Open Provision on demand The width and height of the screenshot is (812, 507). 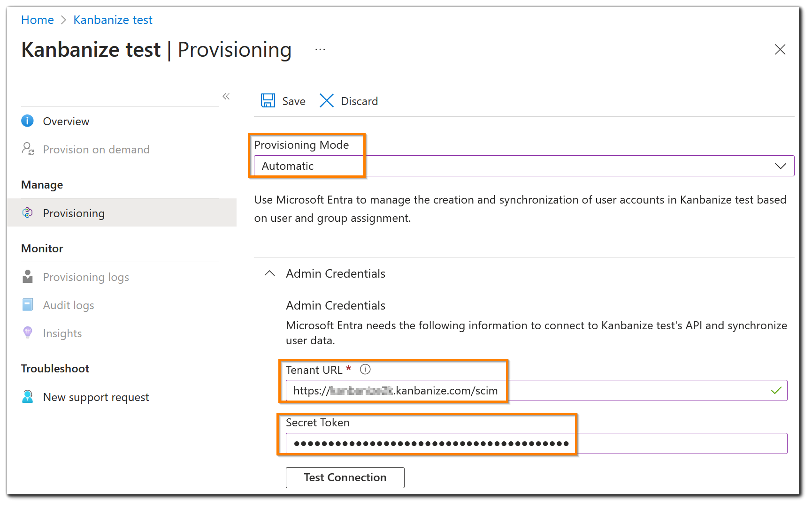coord(96,150)
